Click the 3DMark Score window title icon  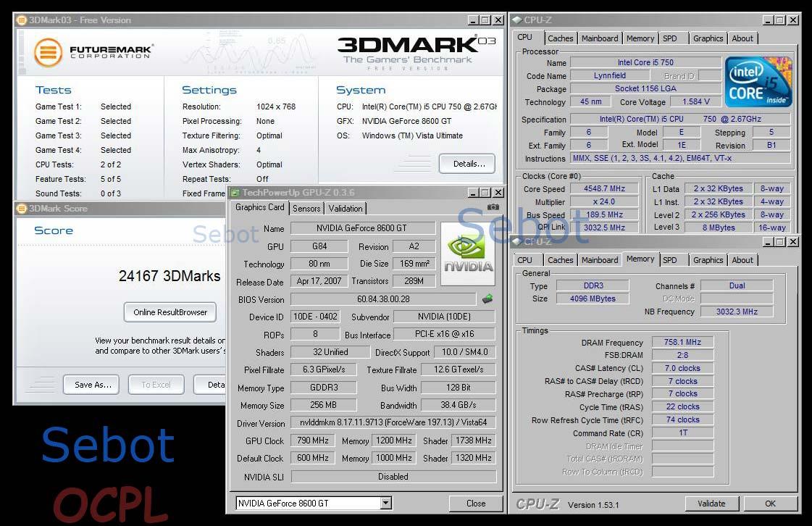tap(22, 209)
